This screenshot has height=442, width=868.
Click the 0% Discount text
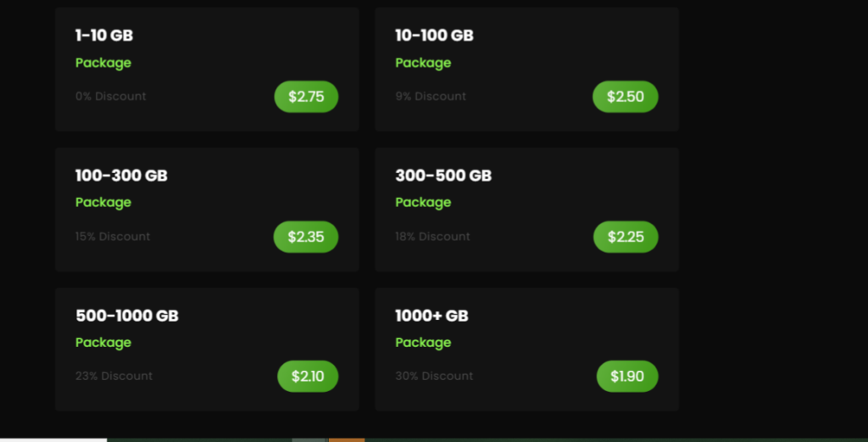(111, 97)
